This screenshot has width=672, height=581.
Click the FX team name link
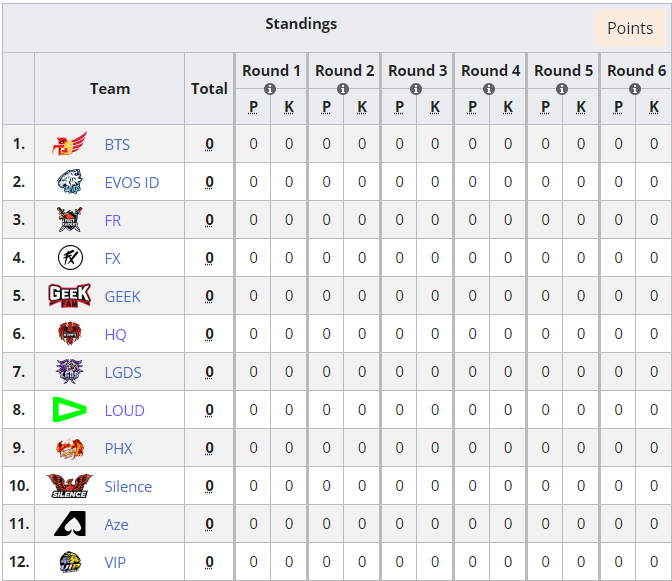[x=113, y=258]
